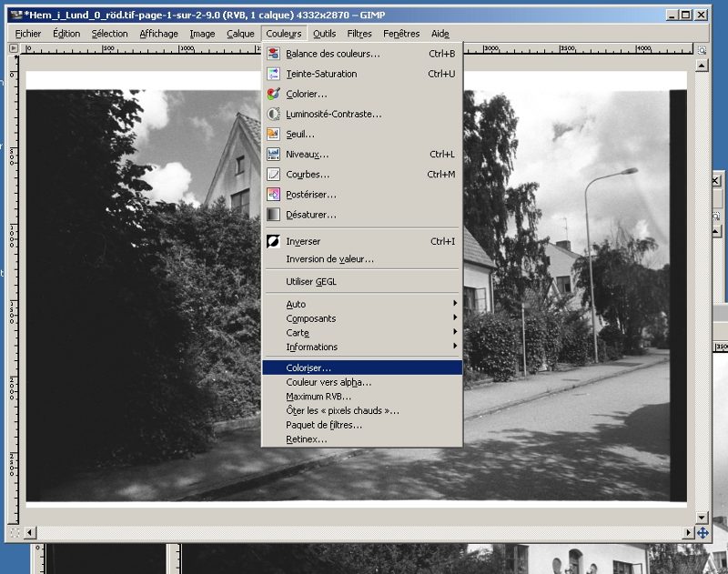Open the image navigation icon at bottom-right corner

coord(703,531)
